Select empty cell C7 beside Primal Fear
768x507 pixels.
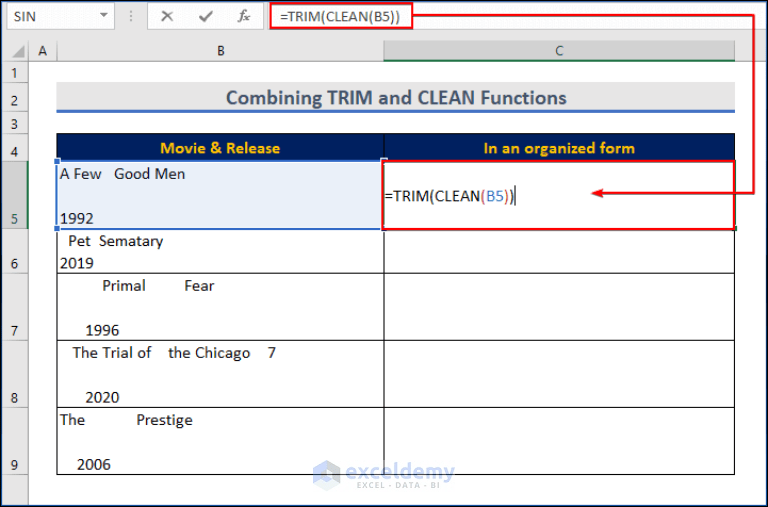559,307
